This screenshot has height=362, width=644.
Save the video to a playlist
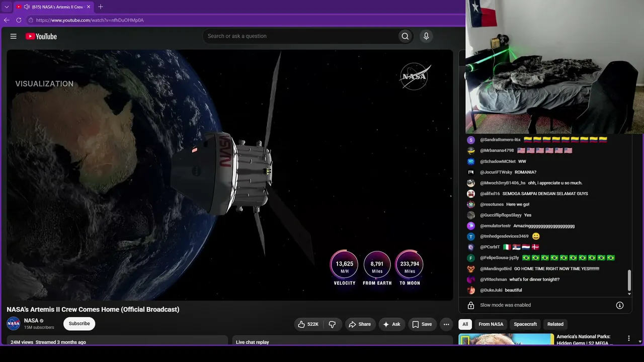pyautogui.click(x=422, y=324)
